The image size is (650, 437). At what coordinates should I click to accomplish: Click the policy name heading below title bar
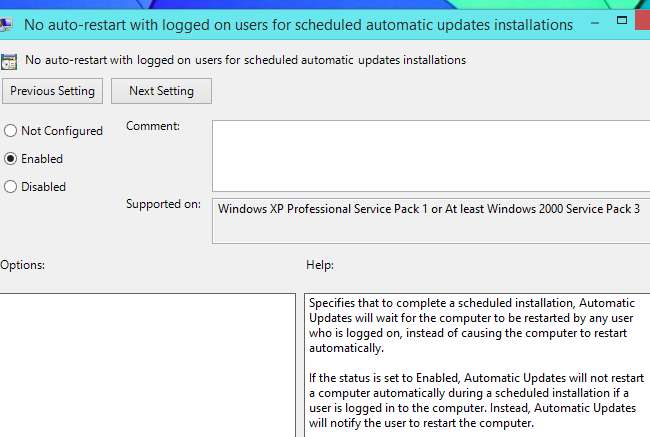pos(246,60)
